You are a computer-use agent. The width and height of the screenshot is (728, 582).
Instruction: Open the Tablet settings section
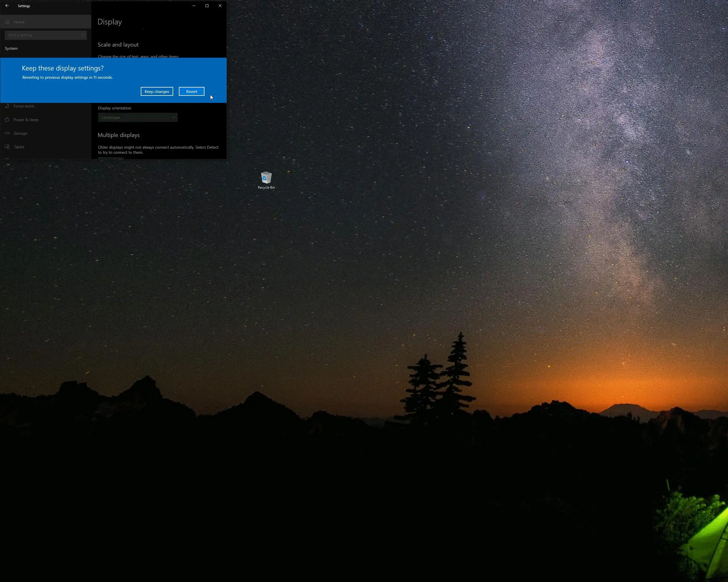click(x=19, y=147)
